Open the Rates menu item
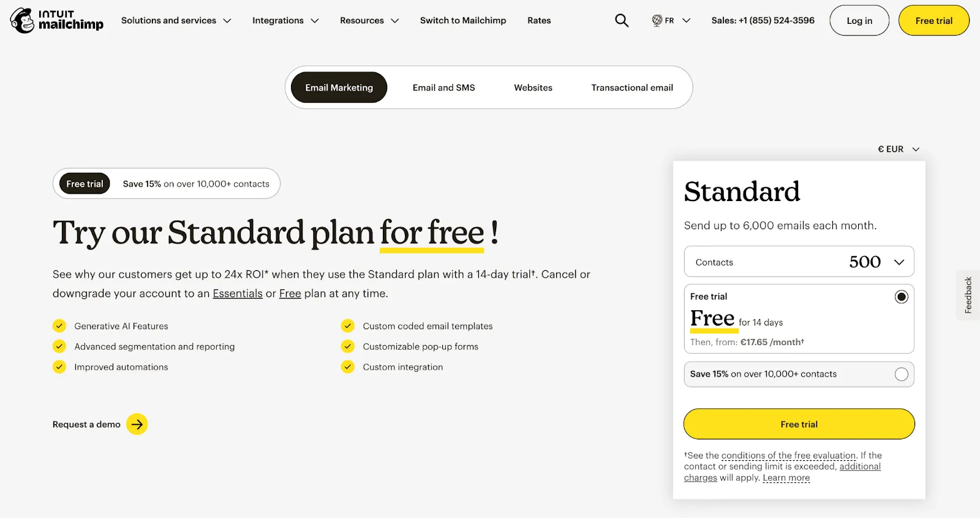The image size is (980, 518). pos(539,20)
